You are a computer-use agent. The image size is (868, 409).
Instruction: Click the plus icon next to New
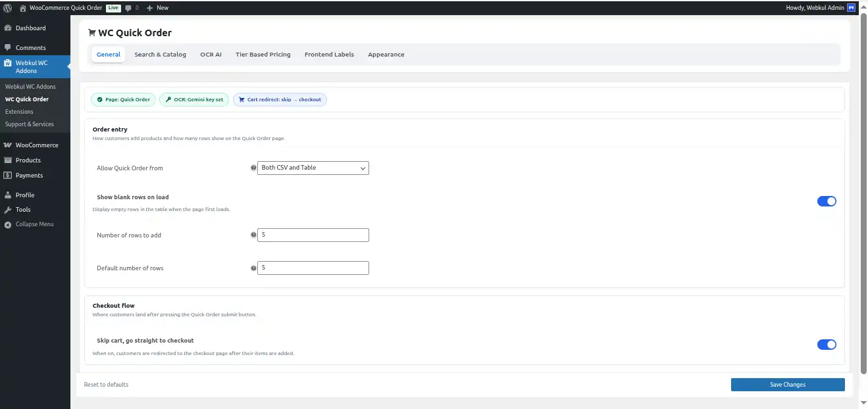click(x=149, y=8)
